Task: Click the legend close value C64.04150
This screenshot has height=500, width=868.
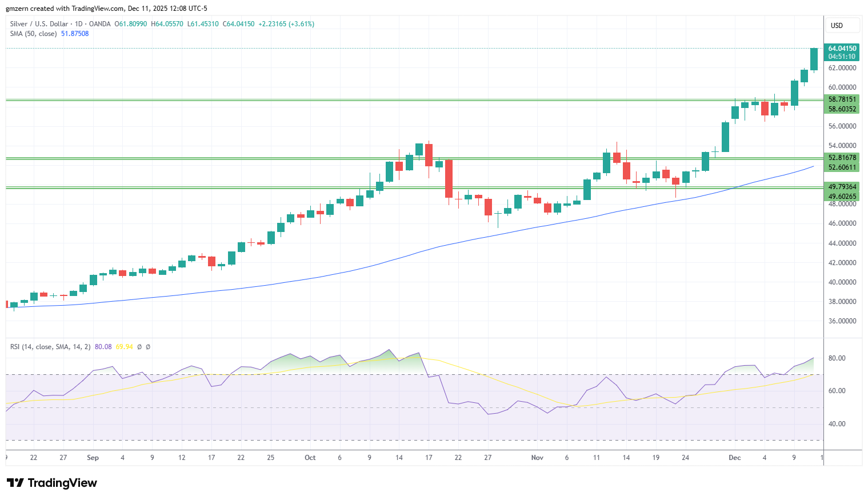Action: click(239, 24)
